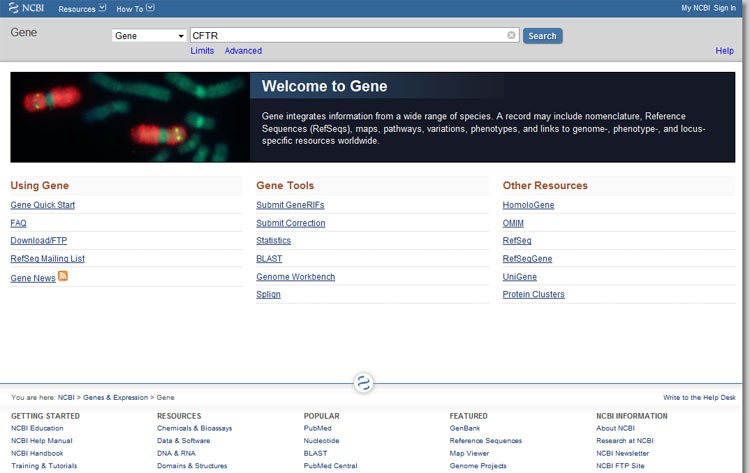Open RefSeqGene
The image size is (750, 473).
click(527, 259)
